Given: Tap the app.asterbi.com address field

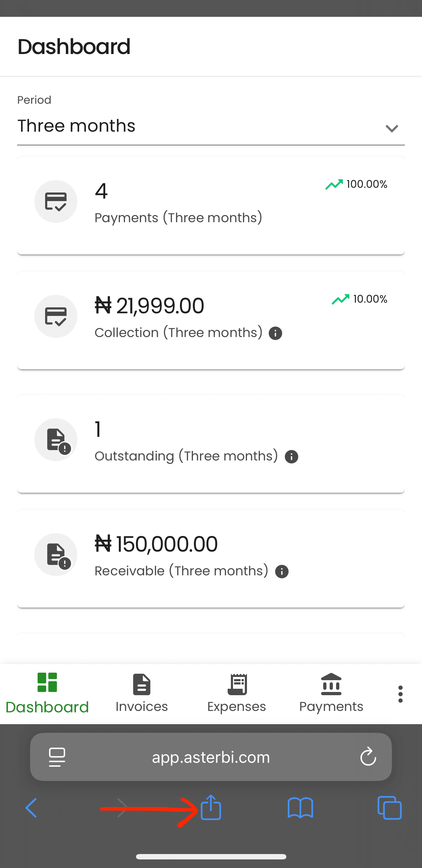Looking at the screenshot, I should tap(211, 757).
